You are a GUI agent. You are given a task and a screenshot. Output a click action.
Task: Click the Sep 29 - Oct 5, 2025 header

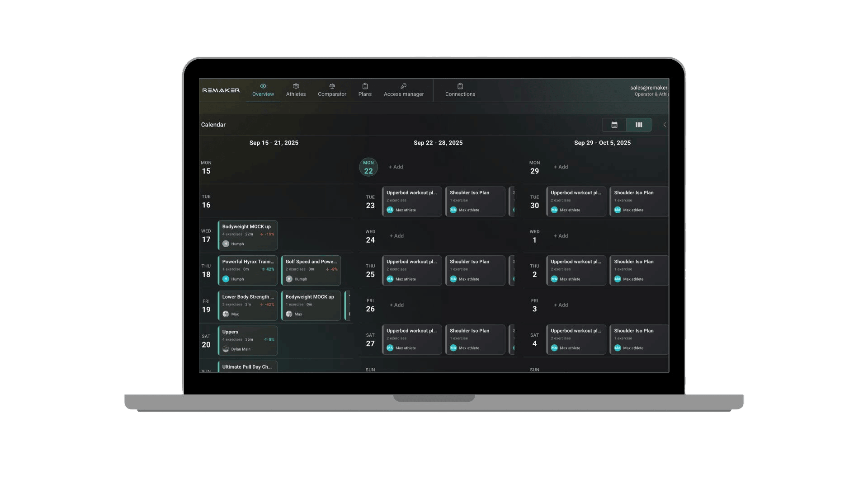pos(602,143)
